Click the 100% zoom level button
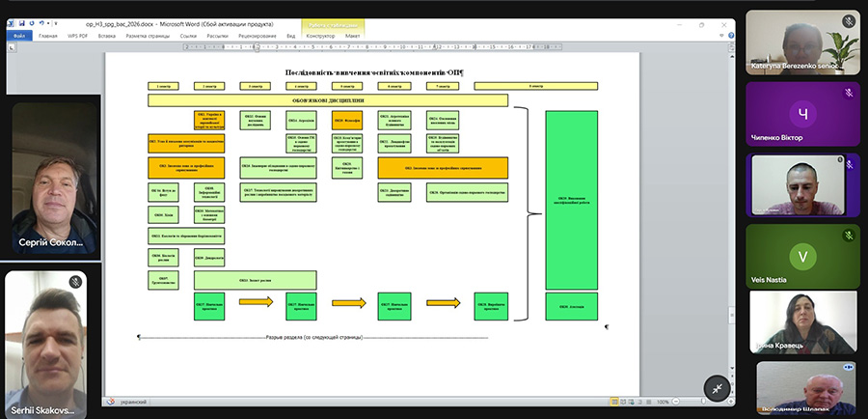The height and width of the screenshot is (419, 868). coord(663,400)
